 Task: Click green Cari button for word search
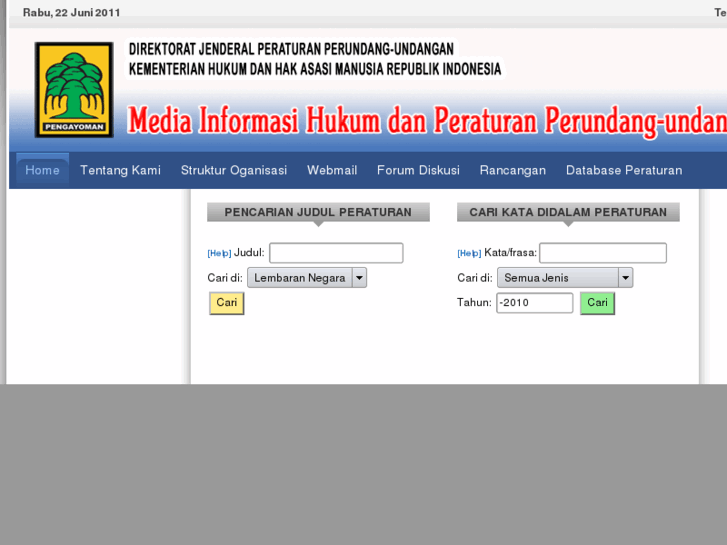point(597,303)
